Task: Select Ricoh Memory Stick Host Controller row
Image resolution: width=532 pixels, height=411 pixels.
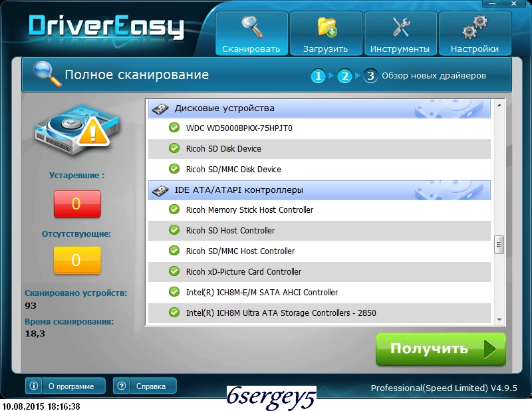Action: (x=319, y=210)
